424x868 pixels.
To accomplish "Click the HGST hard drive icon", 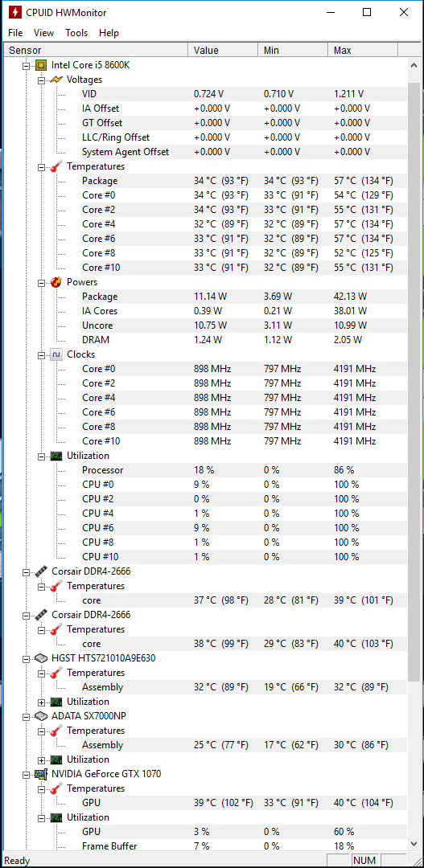I will click(41, 658).
